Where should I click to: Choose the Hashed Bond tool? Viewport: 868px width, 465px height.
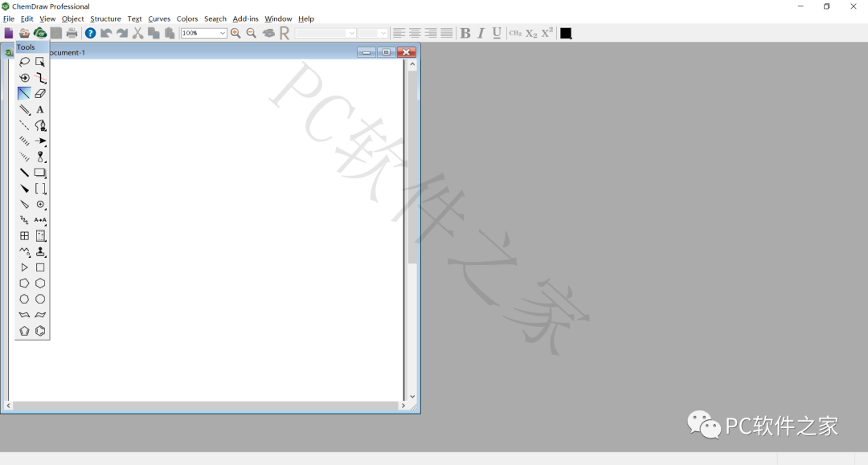click(x=24, y=141)
